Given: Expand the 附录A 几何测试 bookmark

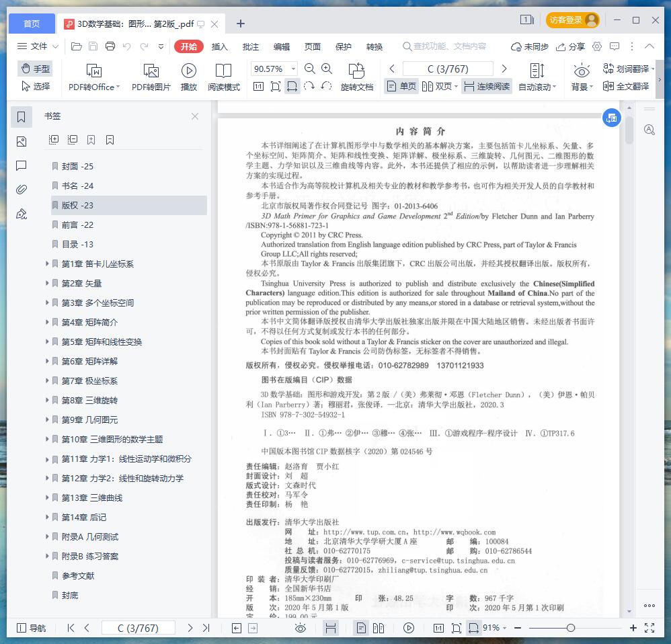Looking at the screenshot, I should pyautogui.click(x=47, y=536).
